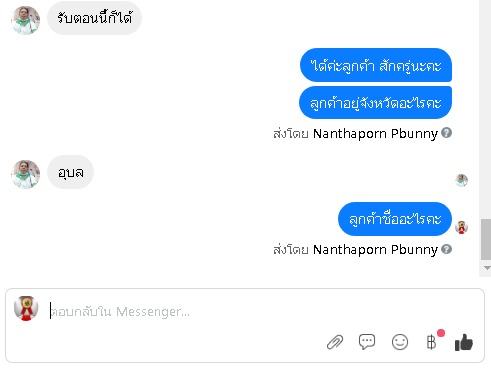
Task: Open the saved replies speech bubble icon
Action: pyautogui.click(x=367, y=342)
